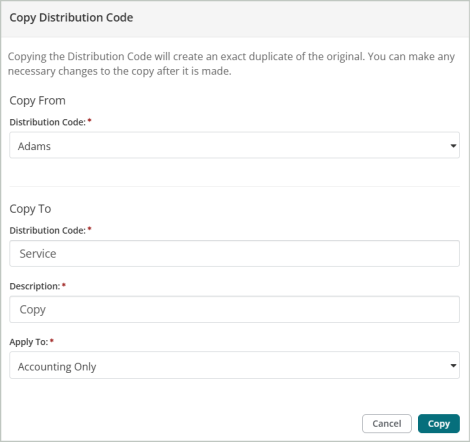
Task: Click the caret arrow of Accounting Only dropdown
Action: [x=453, y=366]
